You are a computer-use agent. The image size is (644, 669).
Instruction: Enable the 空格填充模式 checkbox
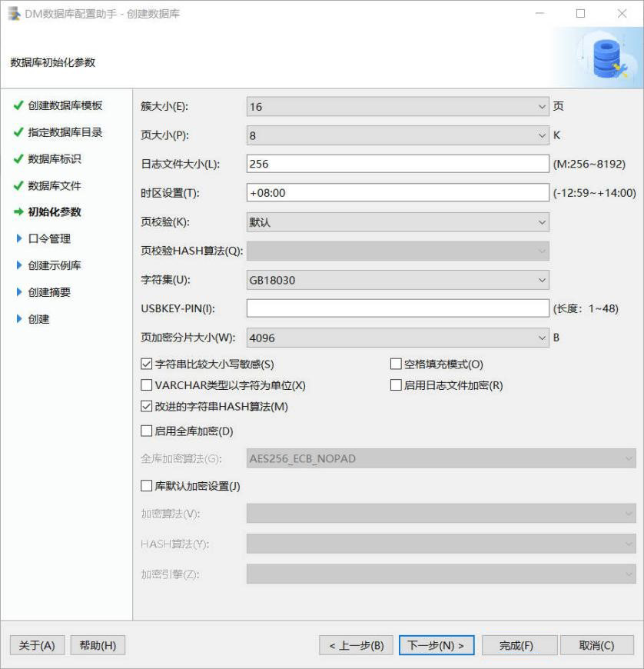click(x=397, y=364)
